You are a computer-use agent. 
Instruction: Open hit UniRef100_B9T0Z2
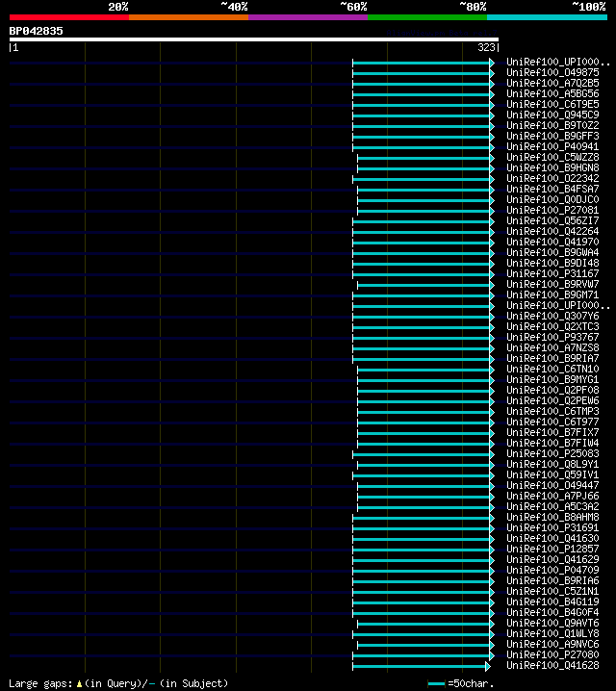click(552, 126)
